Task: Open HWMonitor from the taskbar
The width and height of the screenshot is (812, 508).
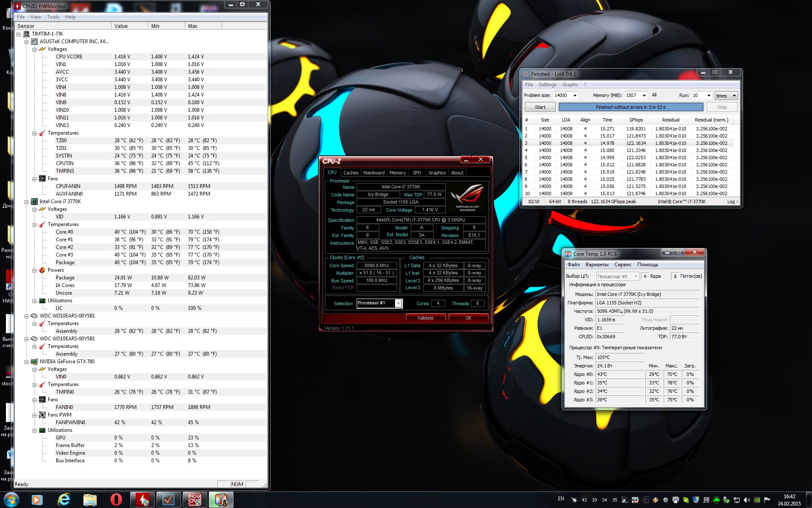Action: (142, 500)
